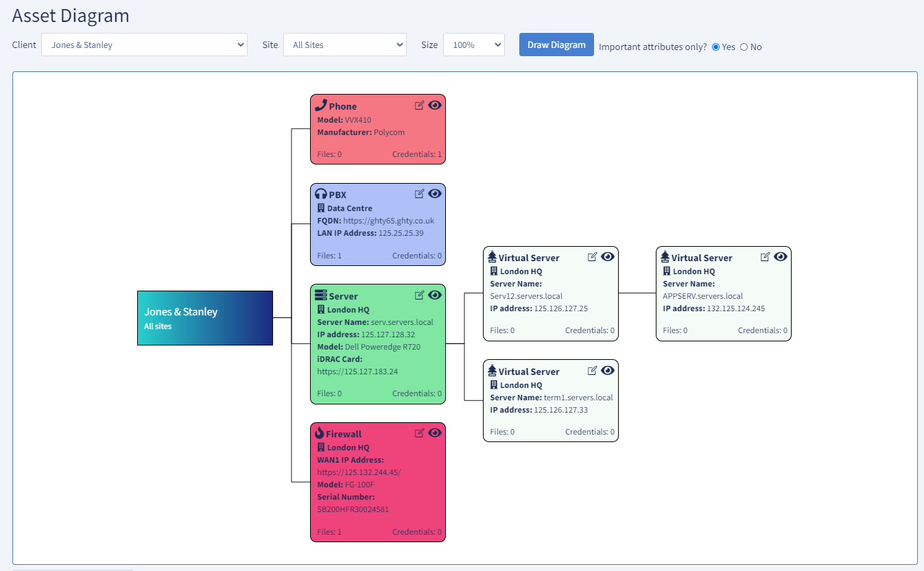Click building icon on Serv12 card
Image resolution: width=924 pixels, height=571 pixels.
pos(493,271)
